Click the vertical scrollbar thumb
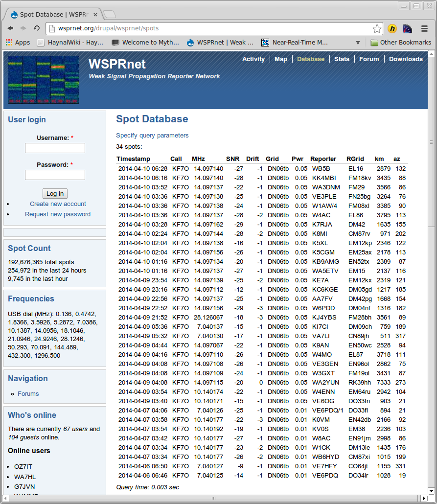437x504 pixels. (x=431, y=142)
